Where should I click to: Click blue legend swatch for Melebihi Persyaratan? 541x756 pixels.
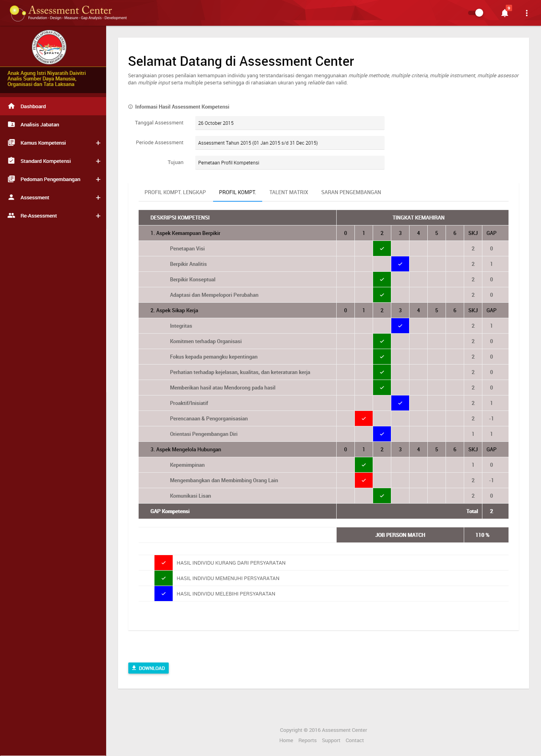[164, 594]
